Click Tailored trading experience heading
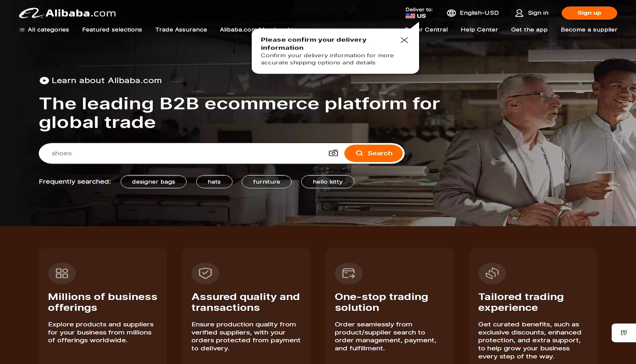636x364 pixels. [x=521, y=302]
